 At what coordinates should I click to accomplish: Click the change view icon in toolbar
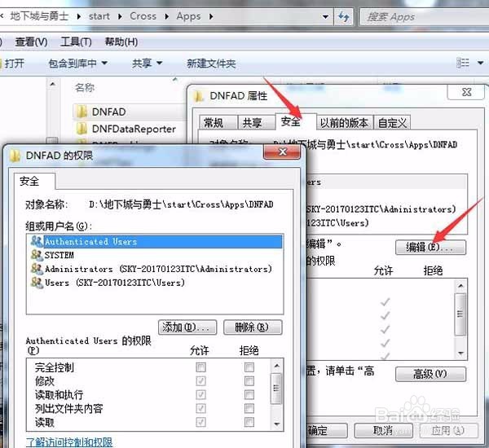click(x=463, y=63)
